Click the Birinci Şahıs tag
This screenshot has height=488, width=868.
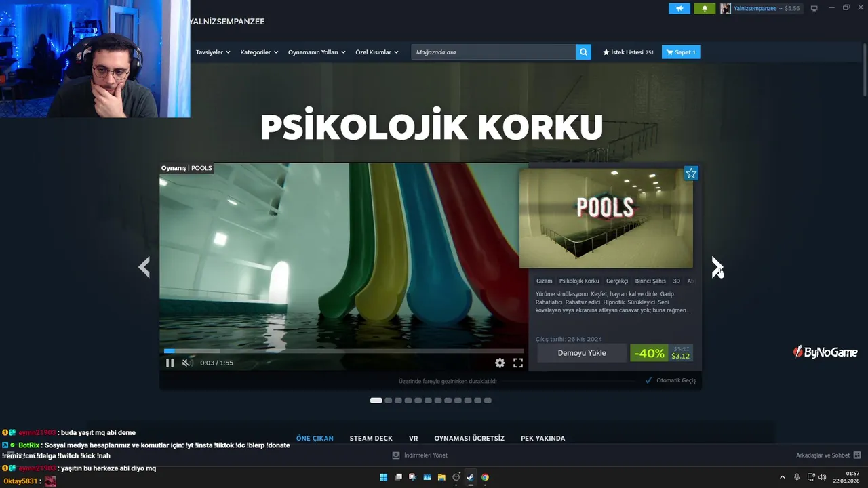click(650, 281)
